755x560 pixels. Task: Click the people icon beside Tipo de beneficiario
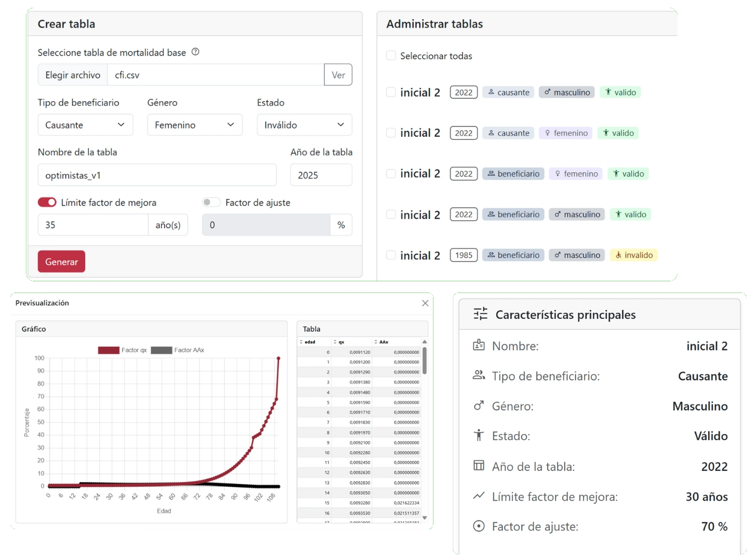point(479,375)
